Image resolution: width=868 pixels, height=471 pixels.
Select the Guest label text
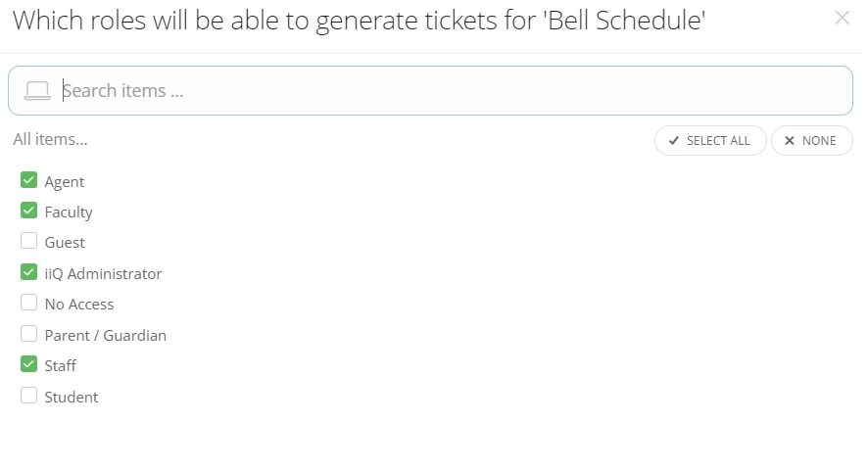pyautogui.click(x=65, y=243)
